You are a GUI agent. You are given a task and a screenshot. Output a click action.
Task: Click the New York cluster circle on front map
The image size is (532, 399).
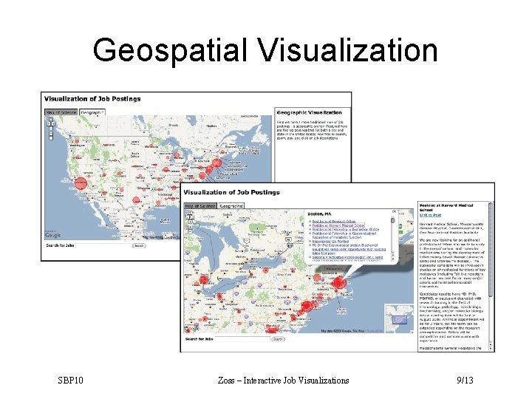pos(307,306)
